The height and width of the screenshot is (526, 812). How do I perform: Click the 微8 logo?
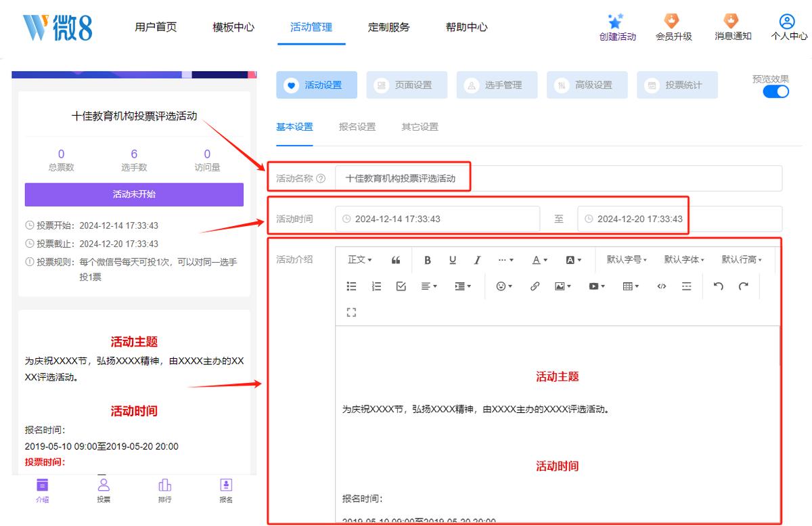(x=58, y=27)
